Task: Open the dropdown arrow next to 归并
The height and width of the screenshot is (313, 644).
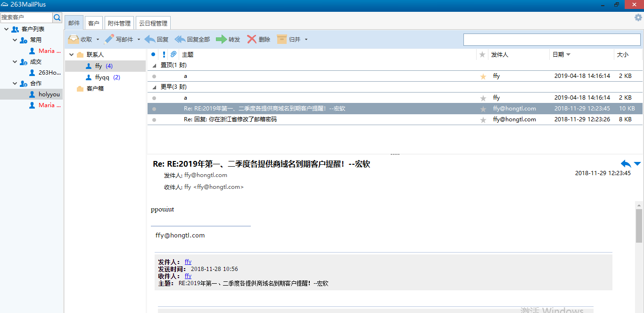Action: [x=306, y=40]
